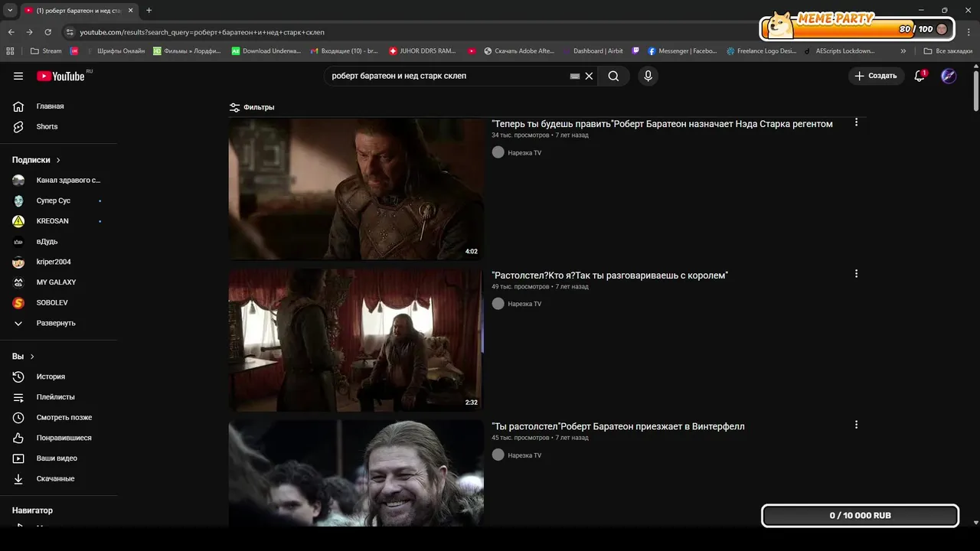The width and height of the screenshot is (980, 551).
Task: Close the YouTube search results tab
Action: coord(130,11)
